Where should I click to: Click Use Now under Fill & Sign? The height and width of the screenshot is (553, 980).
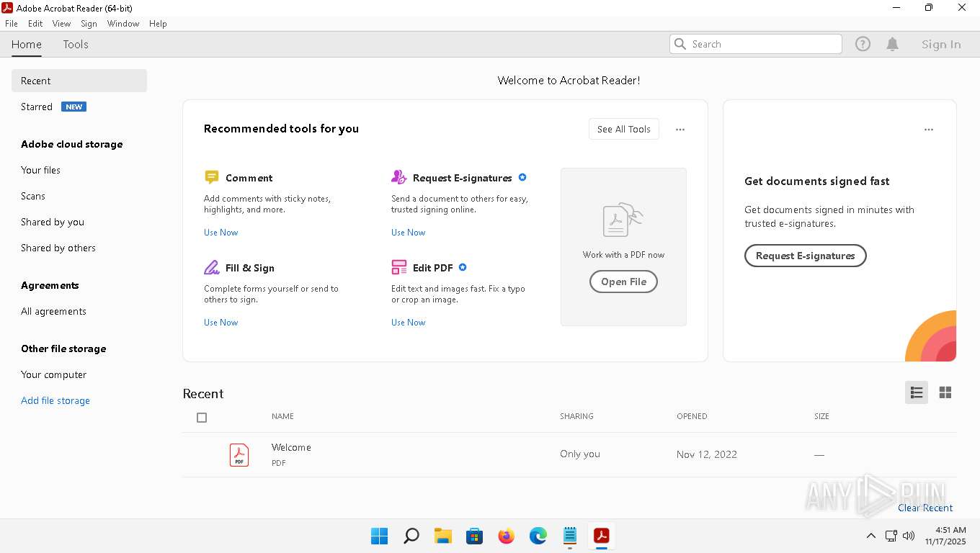(220, 323)
